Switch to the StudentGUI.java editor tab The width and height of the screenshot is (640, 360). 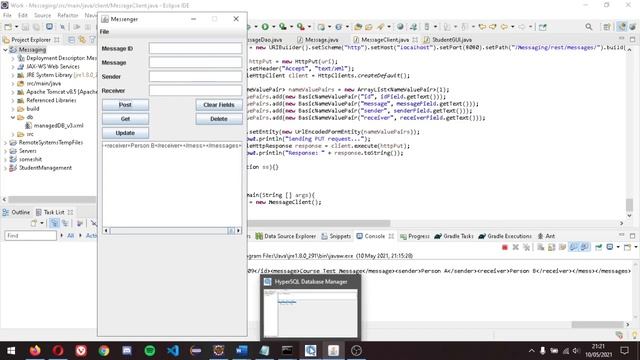click(x=448, y=40)
